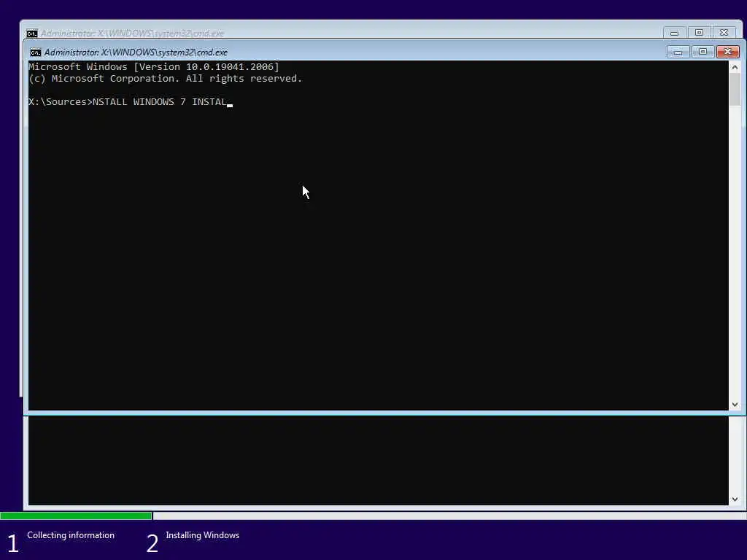Click the scrollbar thumb in front cmd window
Image resolution: width=747 pixels, height=560 pixels.
(735, 90)
